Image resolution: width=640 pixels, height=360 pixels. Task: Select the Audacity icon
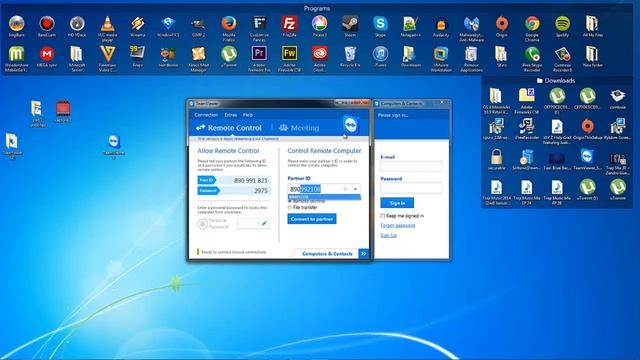[441, 27]
